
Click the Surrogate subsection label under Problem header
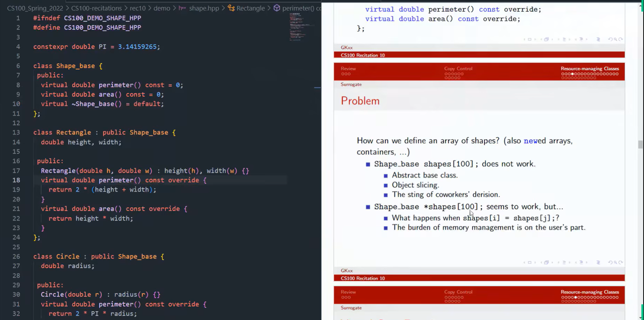[x=351, y=84]
